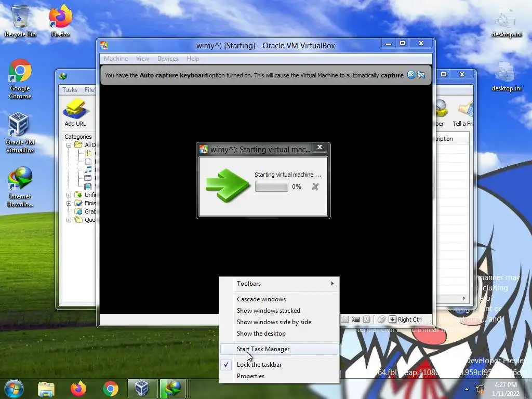Click the mouse integration status bar icon
This screenshot has width=532, height=399.
(x=381, y=320)
